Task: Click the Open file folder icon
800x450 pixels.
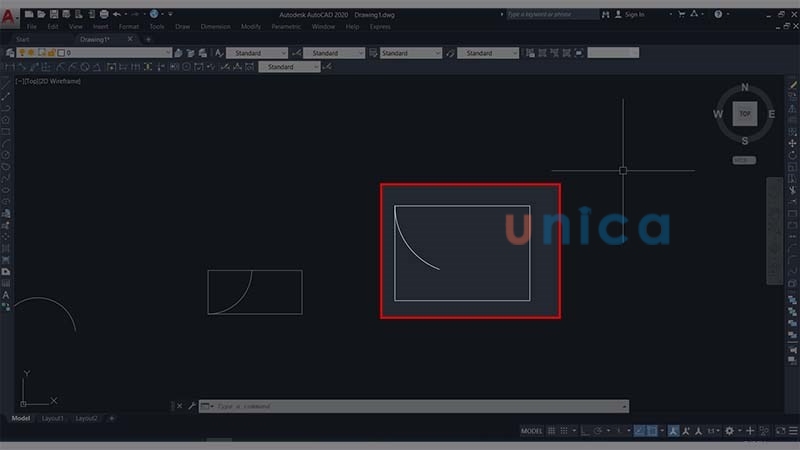Action: pyautogui.click(x=41, y=14)
